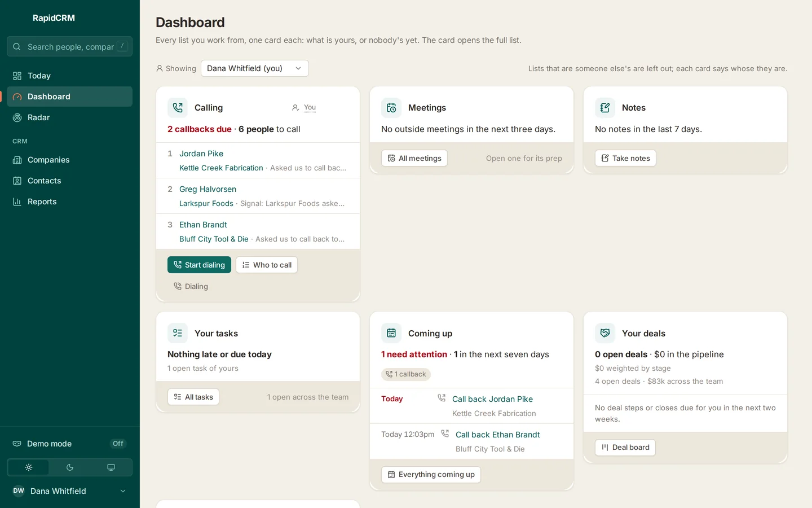Go to Companies in the sidebar

click(69, 160)
